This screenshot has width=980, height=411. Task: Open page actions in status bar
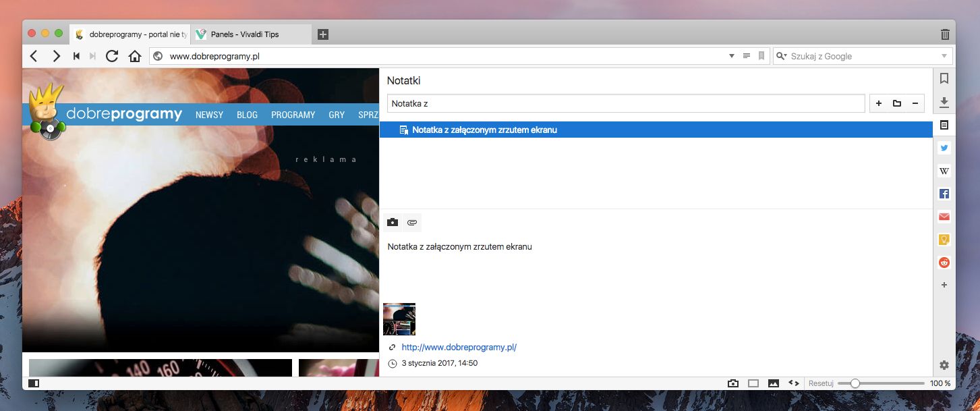pyautogui.click(x=794, y=383)
